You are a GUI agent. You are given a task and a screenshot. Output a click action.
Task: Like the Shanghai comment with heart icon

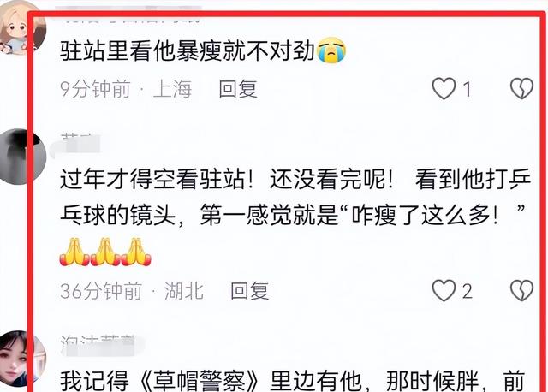[444, 88]
